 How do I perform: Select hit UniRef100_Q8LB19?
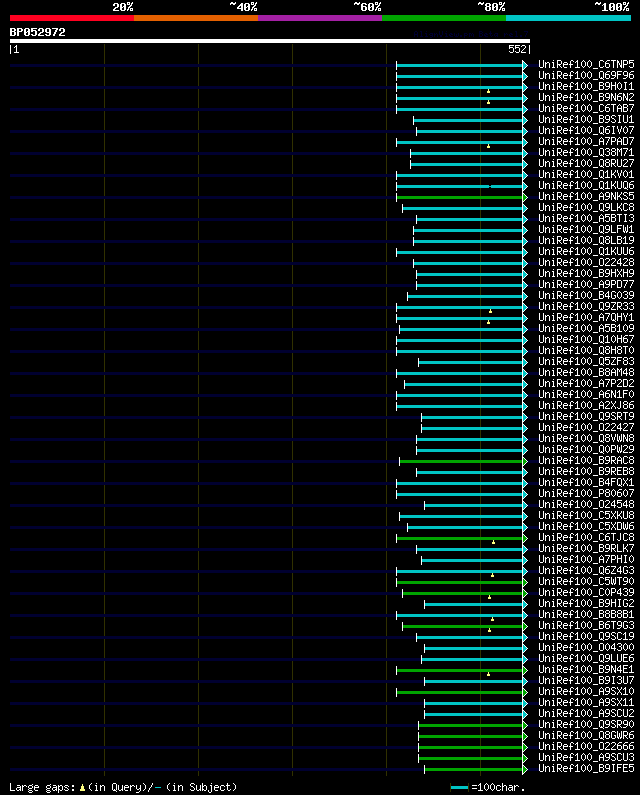tap(586, 240)
